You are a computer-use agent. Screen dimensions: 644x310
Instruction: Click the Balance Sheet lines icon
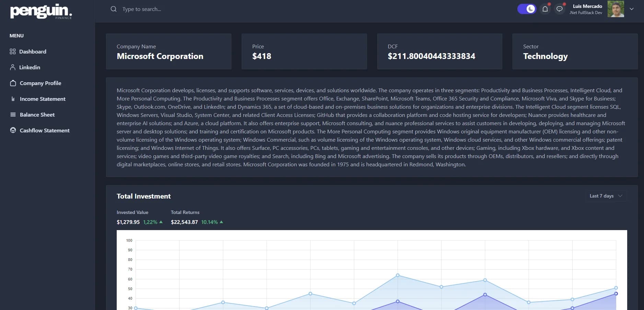click(x=13, y=115)
